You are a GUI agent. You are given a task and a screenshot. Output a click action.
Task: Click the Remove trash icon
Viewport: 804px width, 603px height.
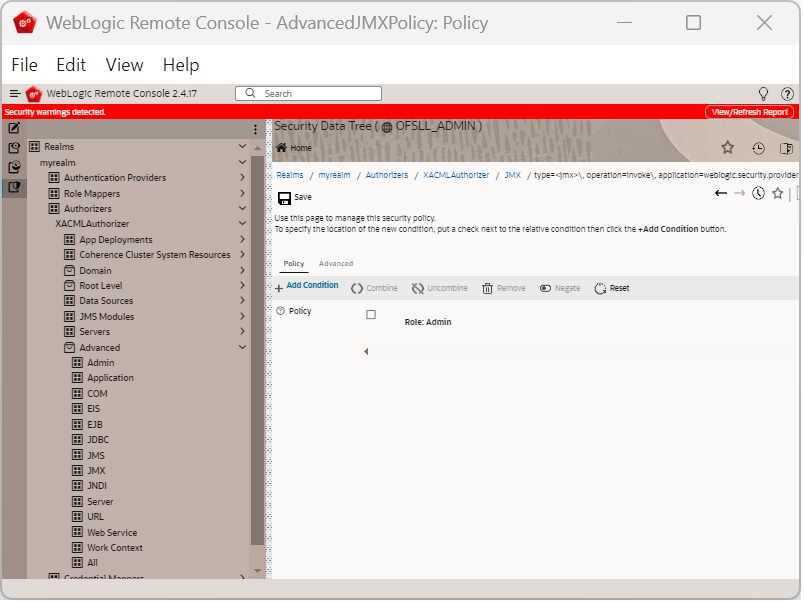pos(489,289)
